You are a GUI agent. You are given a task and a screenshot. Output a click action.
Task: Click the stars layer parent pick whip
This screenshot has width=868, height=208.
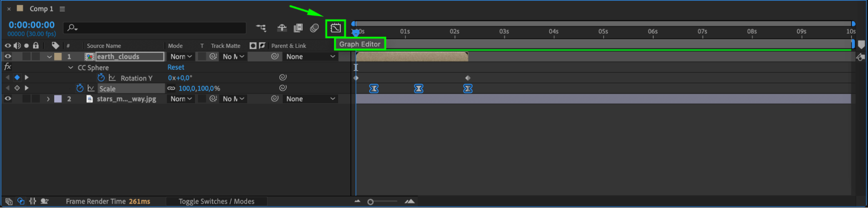coord(275,99)
